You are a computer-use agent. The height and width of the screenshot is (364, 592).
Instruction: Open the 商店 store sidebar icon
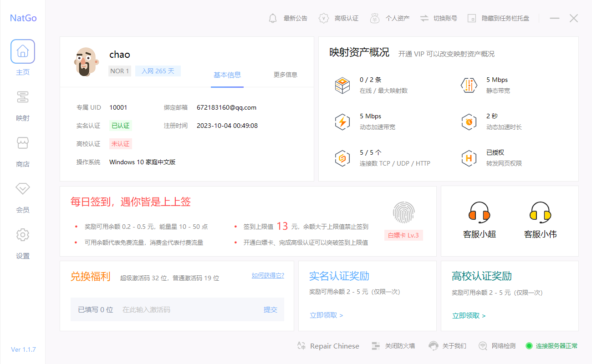click(x=23, y=143)
